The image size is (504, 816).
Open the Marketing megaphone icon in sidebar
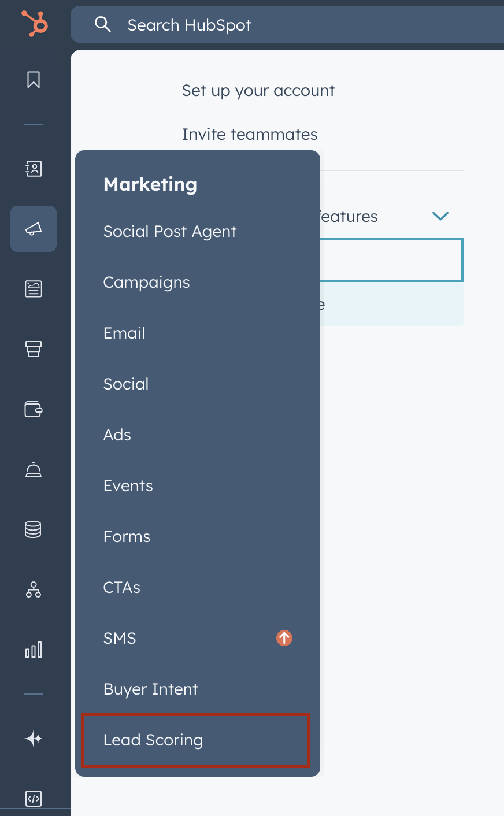pos(33,229)
